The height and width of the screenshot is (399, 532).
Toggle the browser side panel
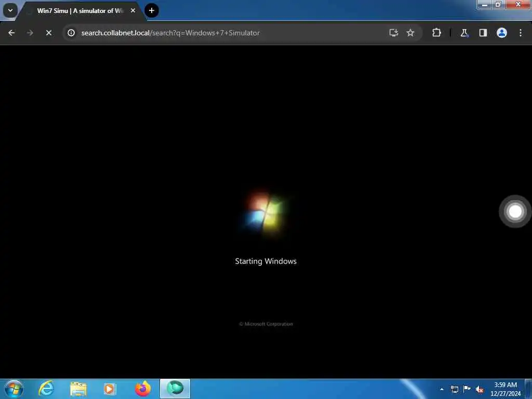(483, 33)
